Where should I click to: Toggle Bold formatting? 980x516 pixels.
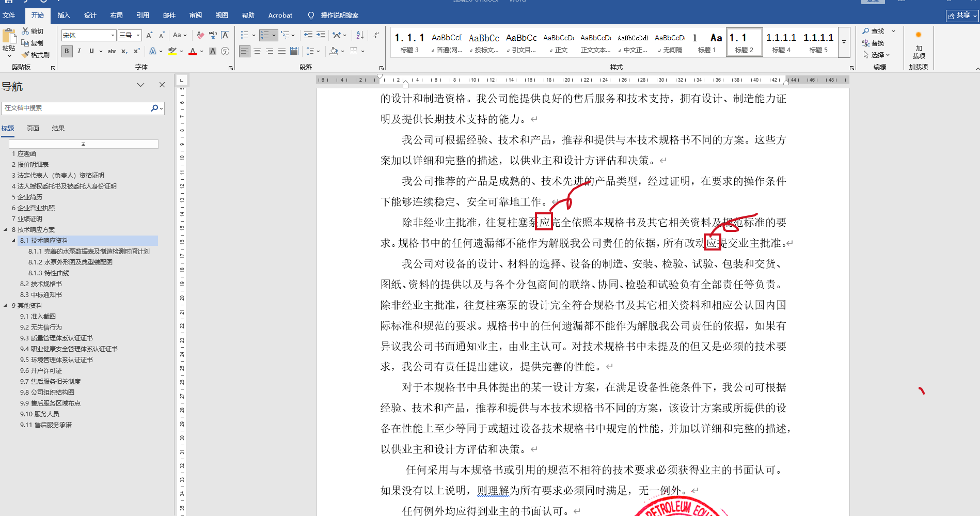click(x=67, y=51)
